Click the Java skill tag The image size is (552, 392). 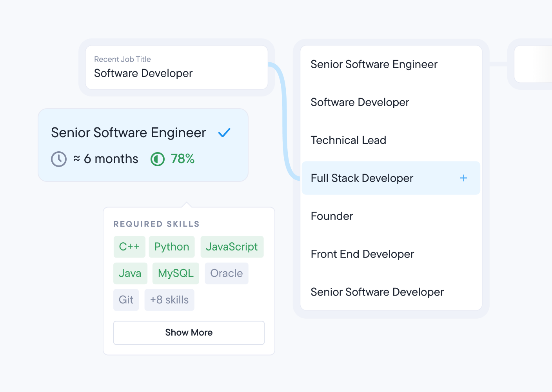click(x=130, y=273)
